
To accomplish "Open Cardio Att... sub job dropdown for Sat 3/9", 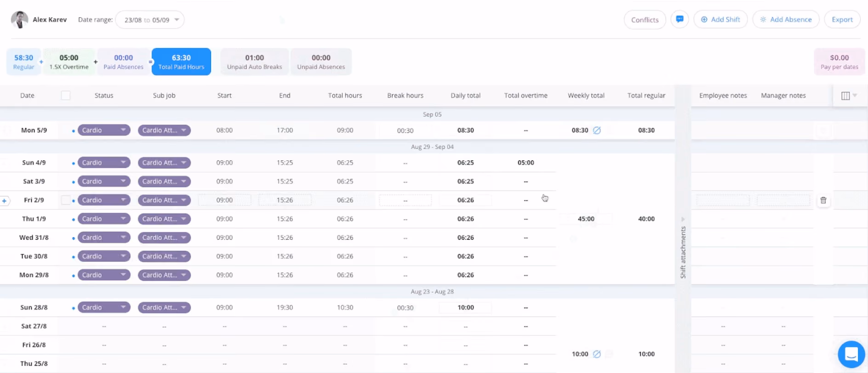I will 164,181.
